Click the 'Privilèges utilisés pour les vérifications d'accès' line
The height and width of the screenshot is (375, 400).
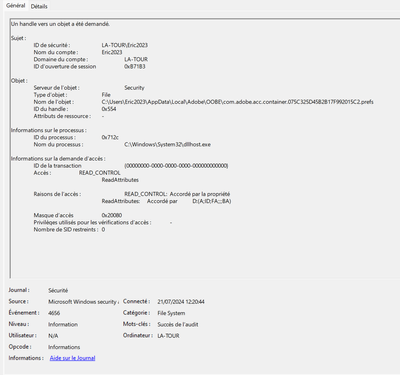(103, 222)
